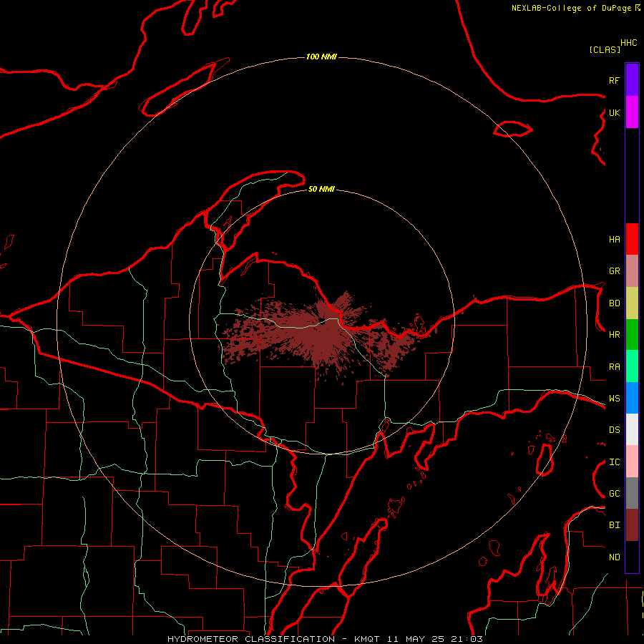This screenshot has width=644, height=644.
Task: Click the NEXLAB-College of DuPage text
Action: coord(571,8)
